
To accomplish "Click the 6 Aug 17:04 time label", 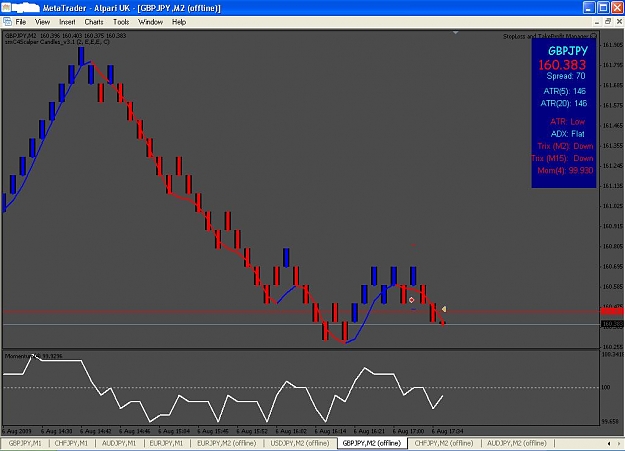I will coord(448,431).
